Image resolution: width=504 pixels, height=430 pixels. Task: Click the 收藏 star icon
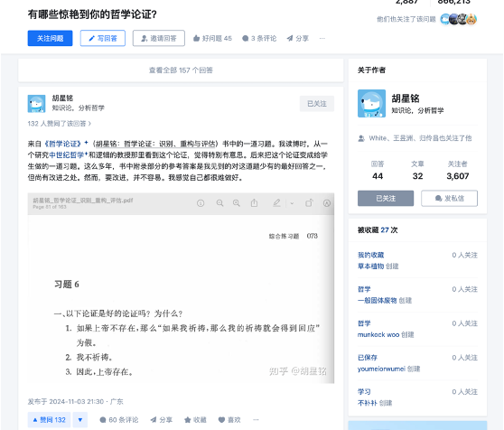[187, 420]
